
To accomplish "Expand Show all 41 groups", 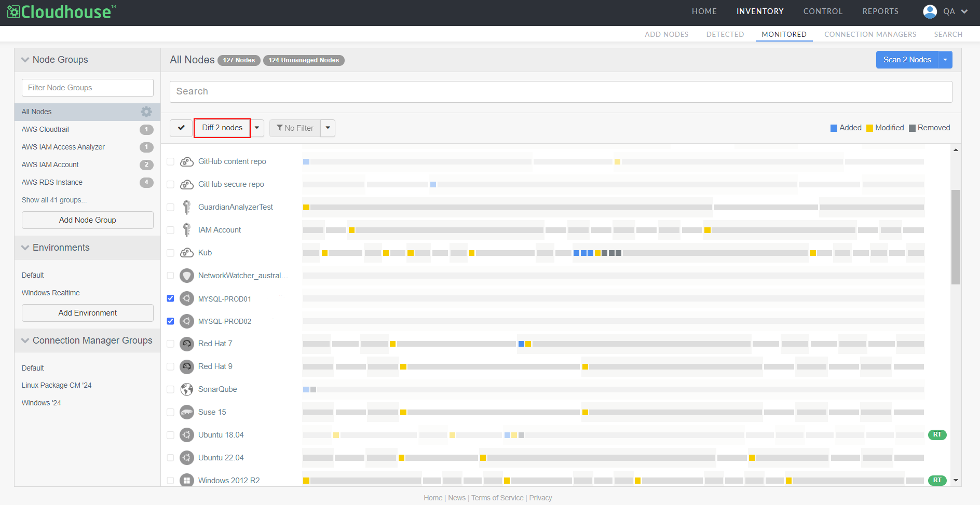I will pos(54,200).
